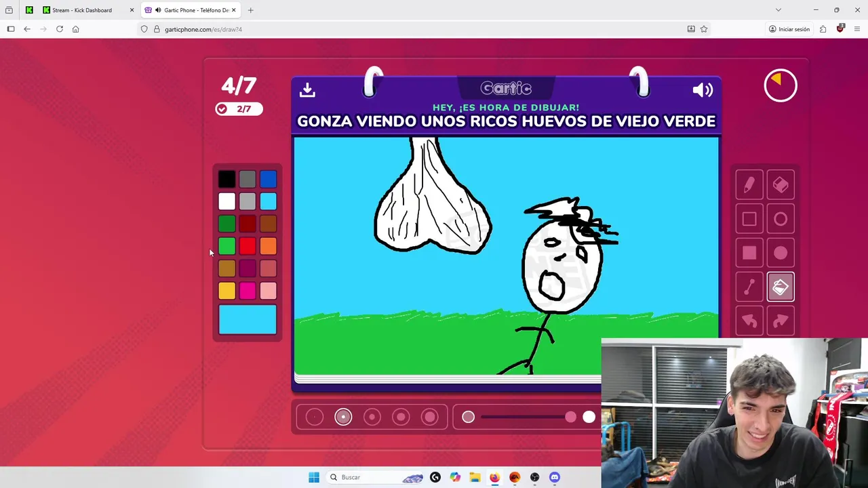Viewport: 868px width, 488px height.
Task: Select the straight line tool
Action: point(749,287)
